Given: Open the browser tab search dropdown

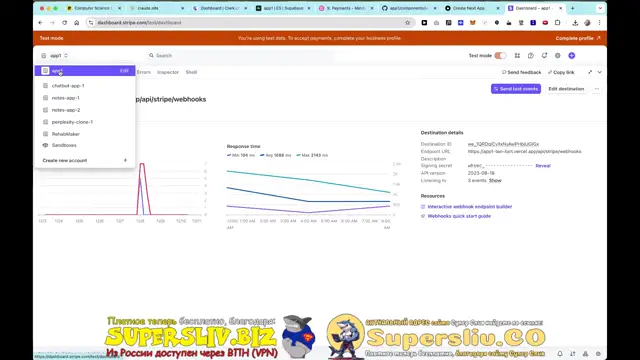Looking at the screenshot, I should [600, 8].
